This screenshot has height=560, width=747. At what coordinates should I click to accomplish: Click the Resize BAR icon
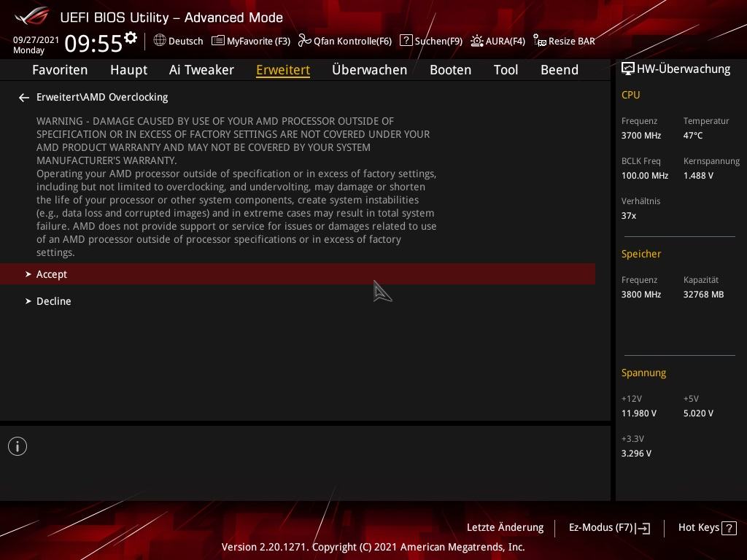[539, 41]
